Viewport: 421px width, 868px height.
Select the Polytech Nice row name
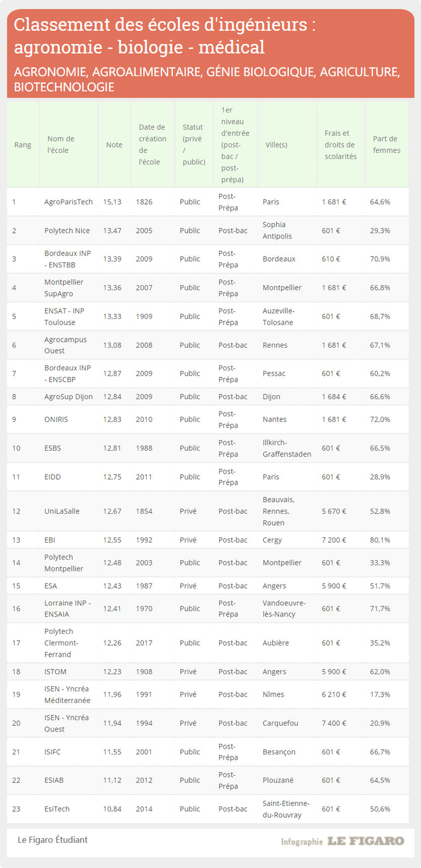tap(67, 231)
